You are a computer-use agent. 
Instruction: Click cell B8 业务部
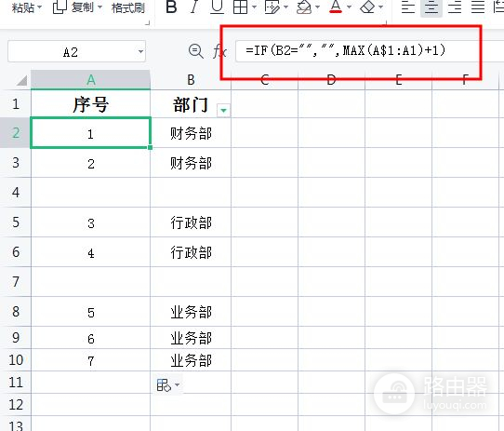pyautogui.click(x=191, y=312)
